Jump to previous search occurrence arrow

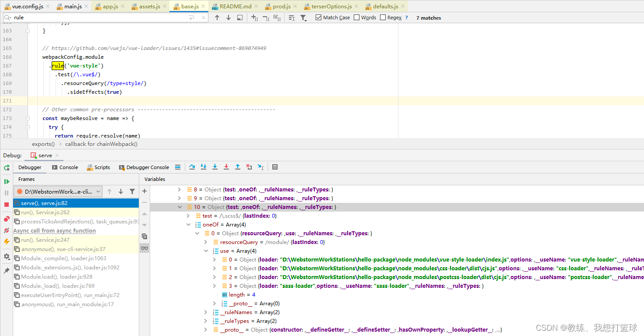click(x=217, y=18)
